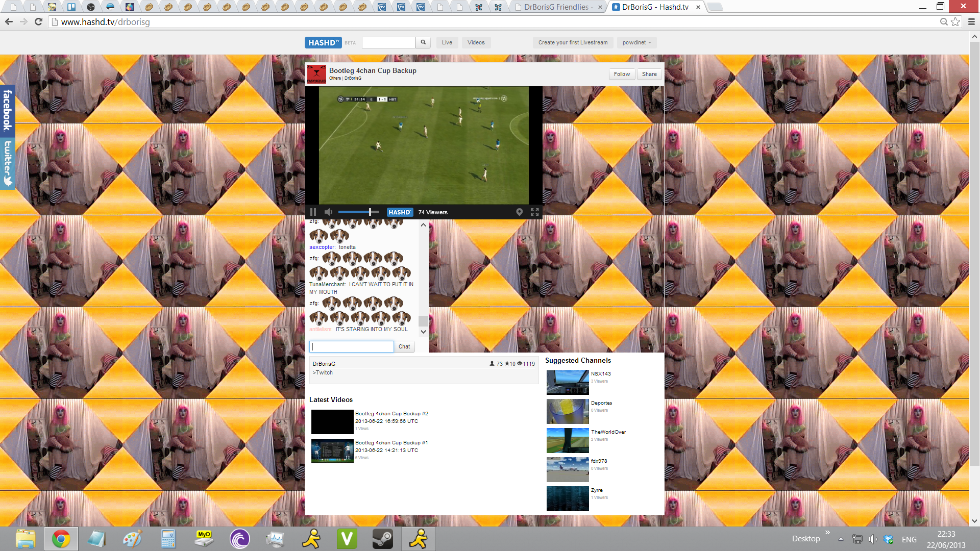Open the twitter side tab
Screen dimensions: 980x551
click(x=7, y=163)
